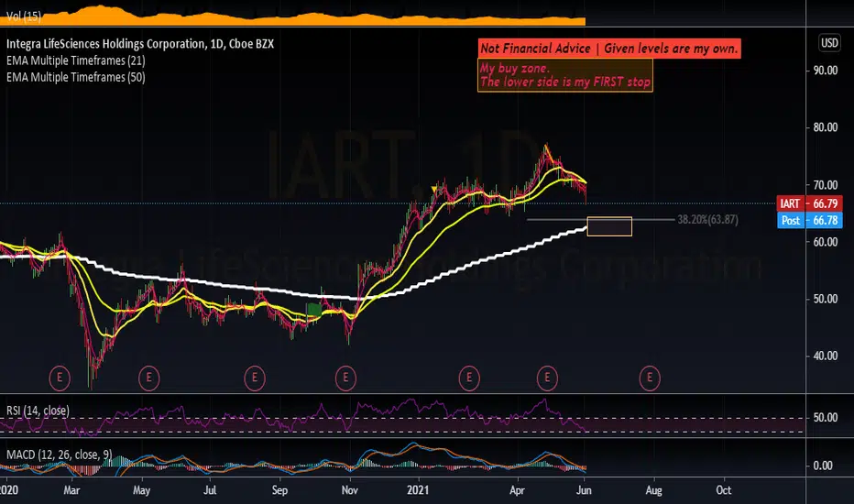Select the IART 66.79 price label

[809, 203]
